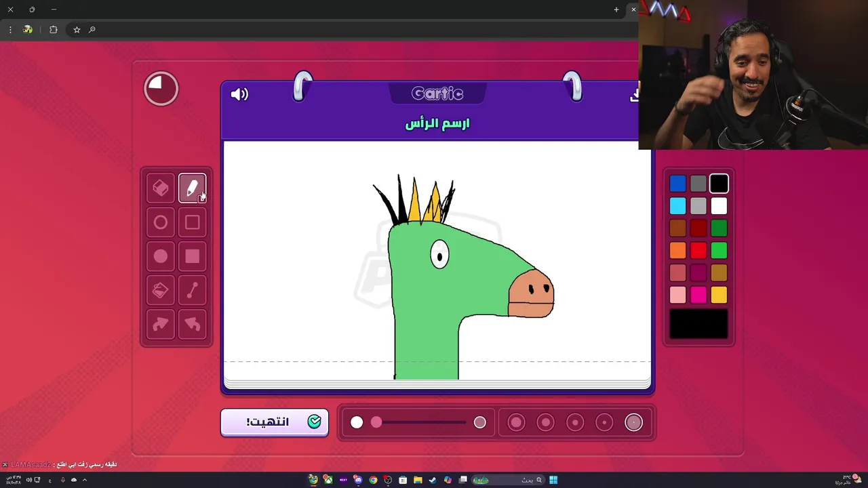Pick the blue color swatch
This screenshot has width=868, height=488.
coord(677,184)
